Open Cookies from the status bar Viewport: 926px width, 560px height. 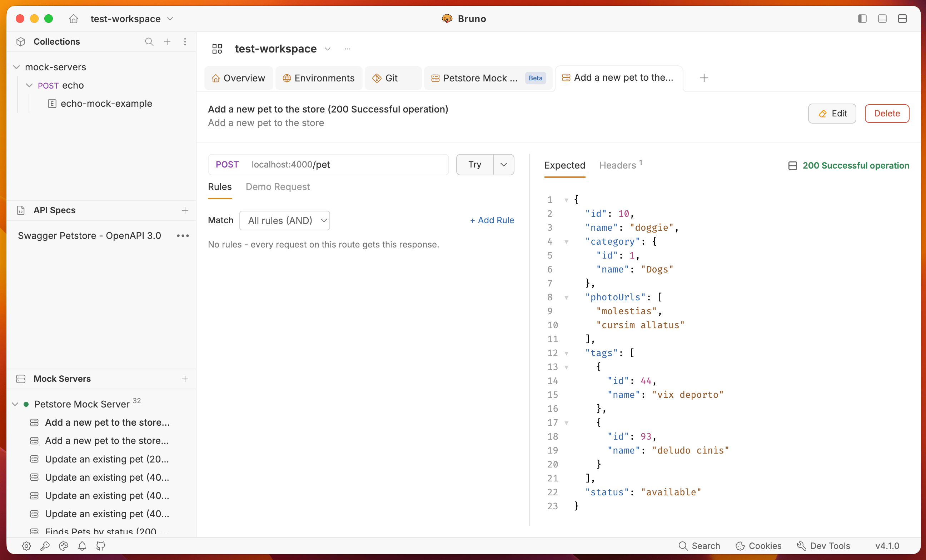[x=758, y=546]
